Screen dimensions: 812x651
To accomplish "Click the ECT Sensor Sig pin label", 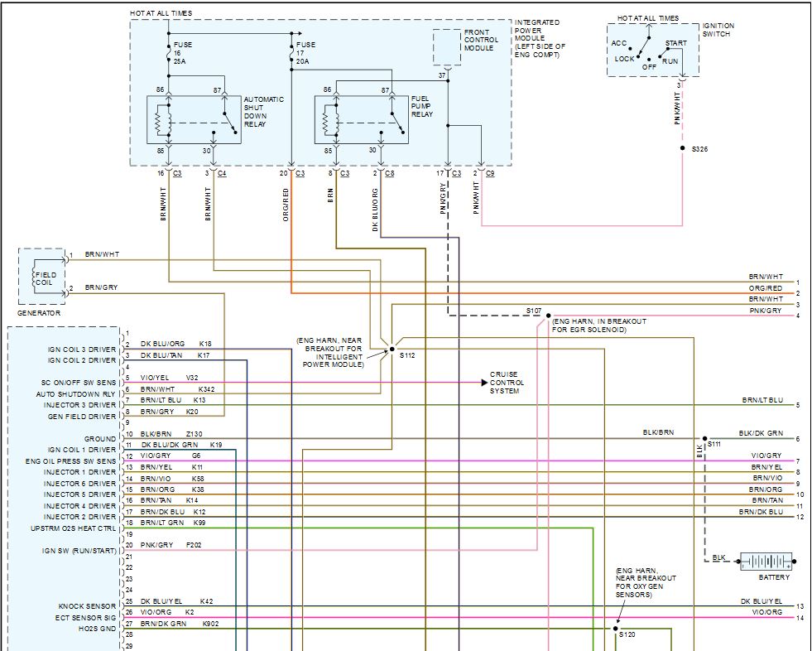I will pos(84,617).
